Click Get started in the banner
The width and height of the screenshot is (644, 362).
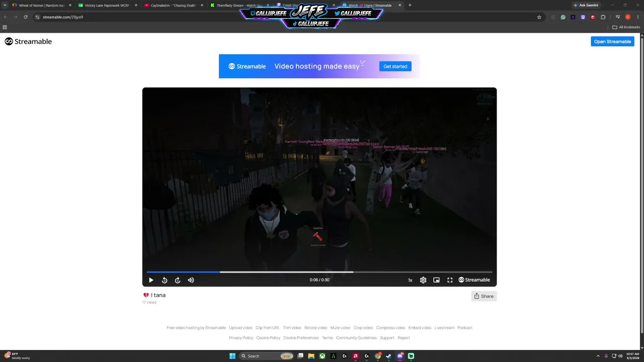coord(395,66)
